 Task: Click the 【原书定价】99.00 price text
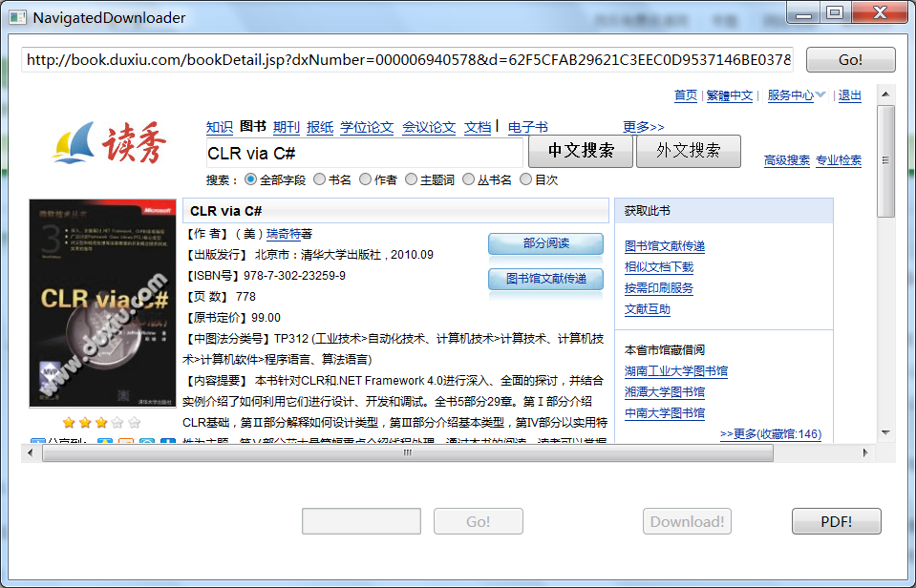[x=233, y=318]
